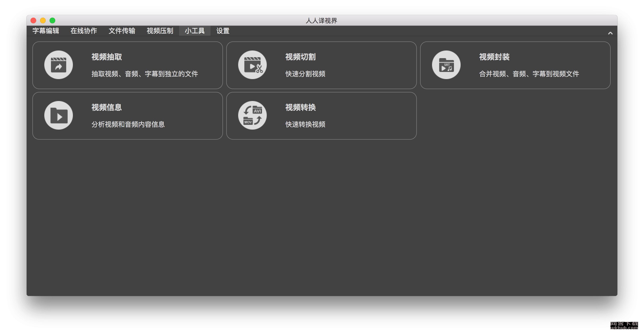The image size is (644, 334).
Task: Click description 合并视频、音频、字幕到视频文件
Action: point(529,74)
